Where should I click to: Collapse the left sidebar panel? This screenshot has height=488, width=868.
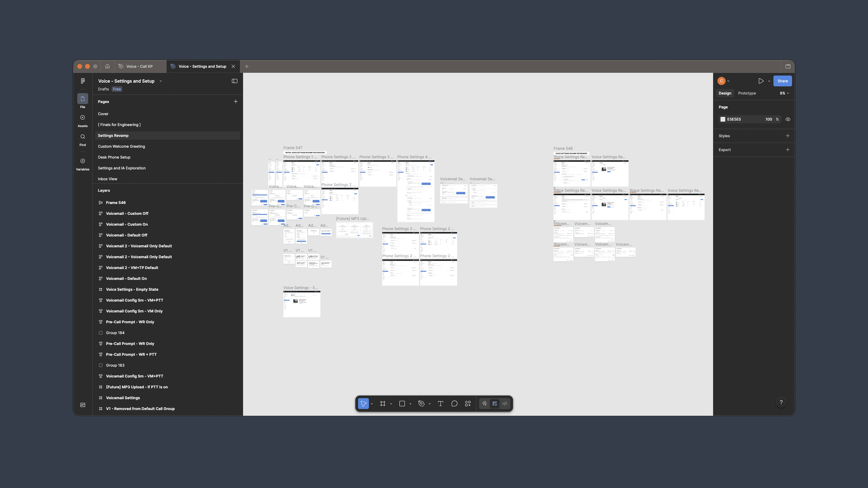235,81
